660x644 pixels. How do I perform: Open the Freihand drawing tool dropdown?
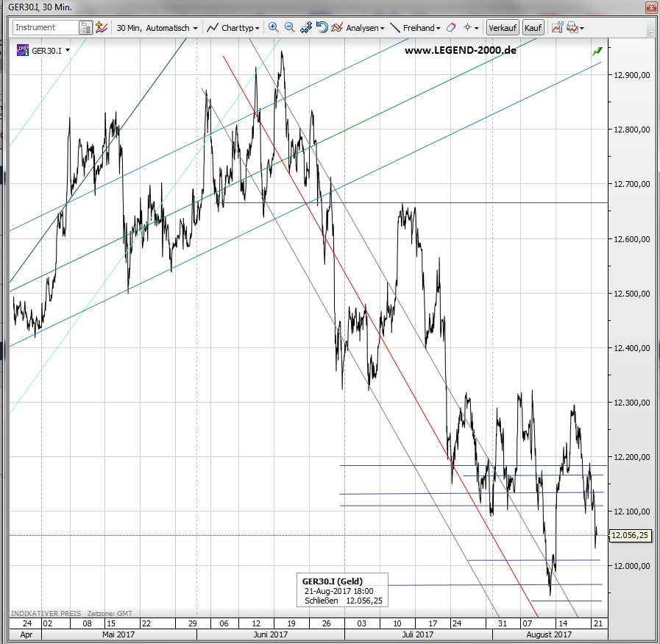[422, 28]
